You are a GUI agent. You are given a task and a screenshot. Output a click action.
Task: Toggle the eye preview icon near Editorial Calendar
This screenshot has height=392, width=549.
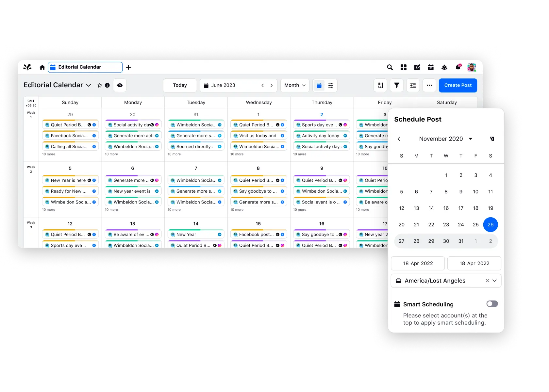(x=120, y=85)
